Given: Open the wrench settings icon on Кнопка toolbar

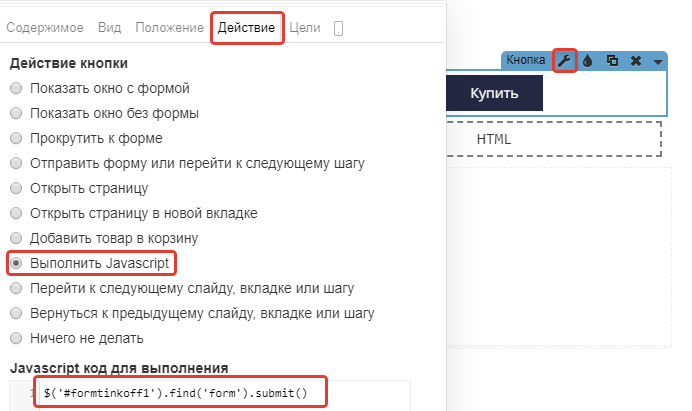Looking at the screenshot, I should click(x=564, y=60).
